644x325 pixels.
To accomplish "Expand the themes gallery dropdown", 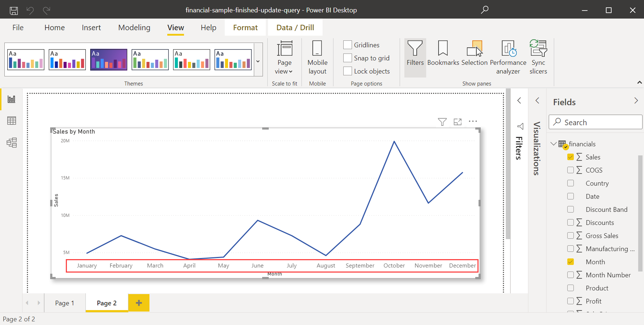I will (258, 61).
